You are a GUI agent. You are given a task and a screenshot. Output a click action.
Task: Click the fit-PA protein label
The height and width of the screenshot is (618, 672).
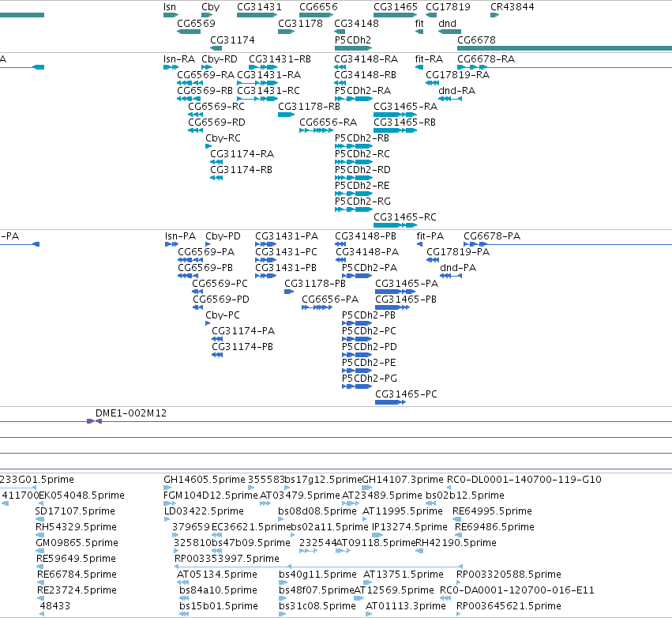click(x=430, y=236)
